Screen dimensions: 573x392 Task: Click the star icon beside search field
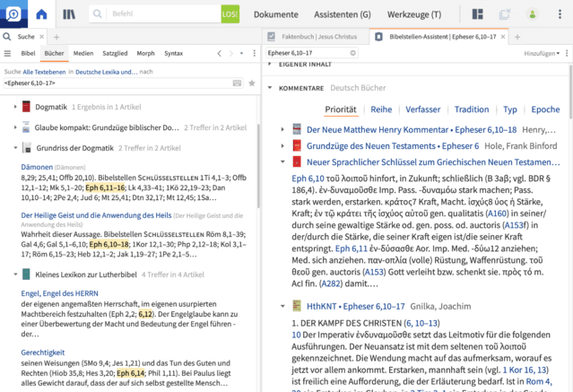[x=252, y=83]
